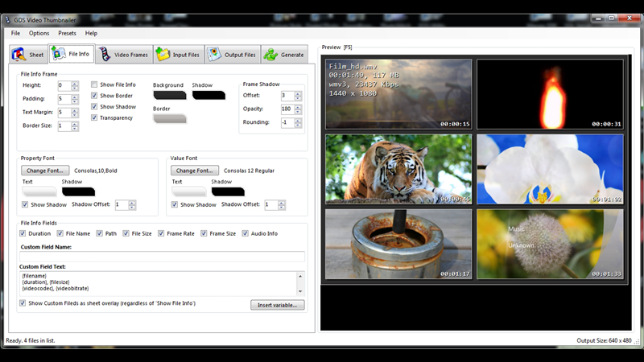Select the Video Frames filmstrip icon
Screen dimensions: 644x362
[x=105, y=54]
